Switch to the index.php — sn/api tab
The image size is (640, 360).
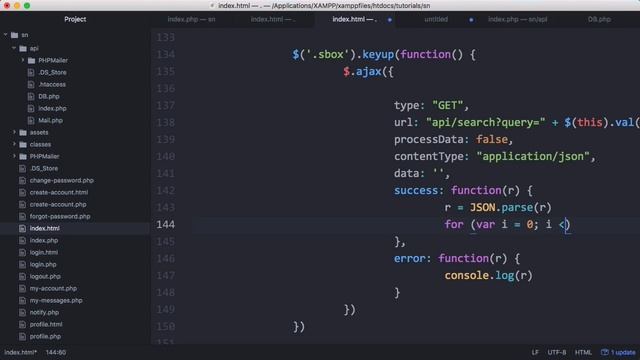[518, 19]
